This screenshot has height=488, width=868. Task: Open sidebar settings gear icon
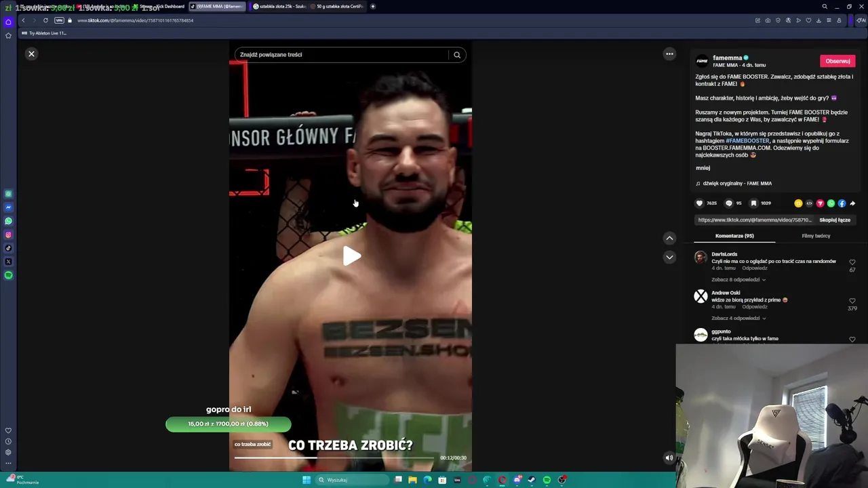8,452
